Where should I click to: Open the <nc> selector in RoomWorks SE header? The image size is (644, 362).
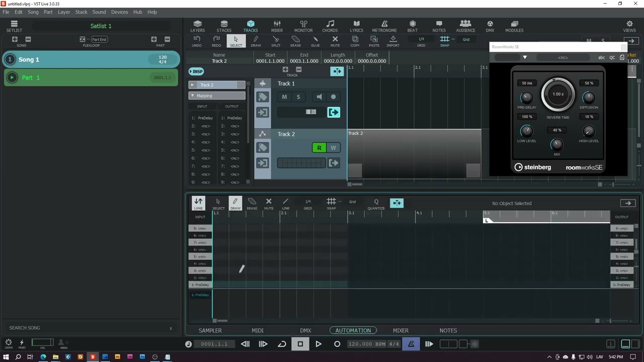[563, 58]
